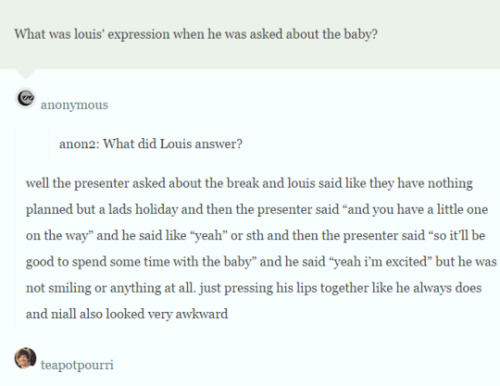Click the 'anon2: What did Louis answer?' blockquote
The image size is (500, 386).
(x=151, y=144)
